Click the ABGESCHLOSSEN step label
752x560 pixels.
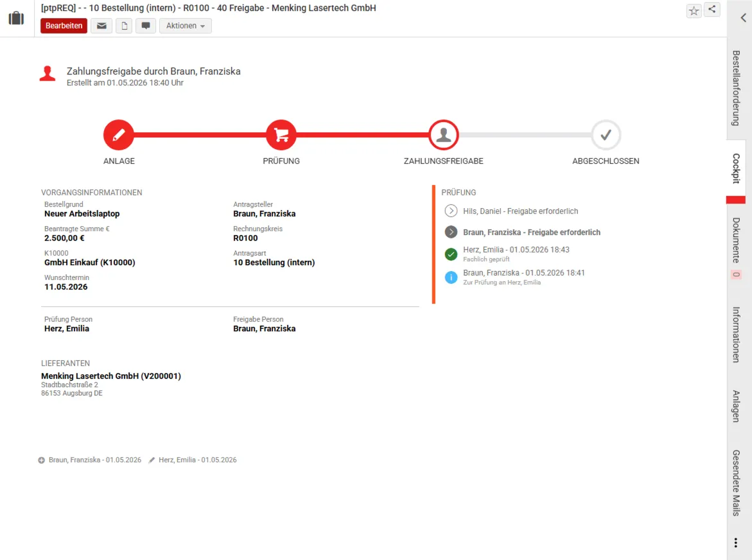(606, 161)
